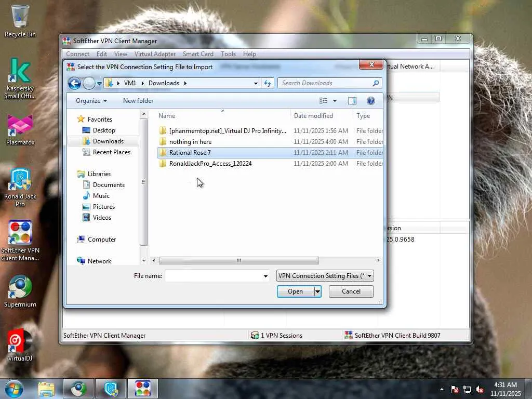Open Pictures library in sidebar

point(104,207)
